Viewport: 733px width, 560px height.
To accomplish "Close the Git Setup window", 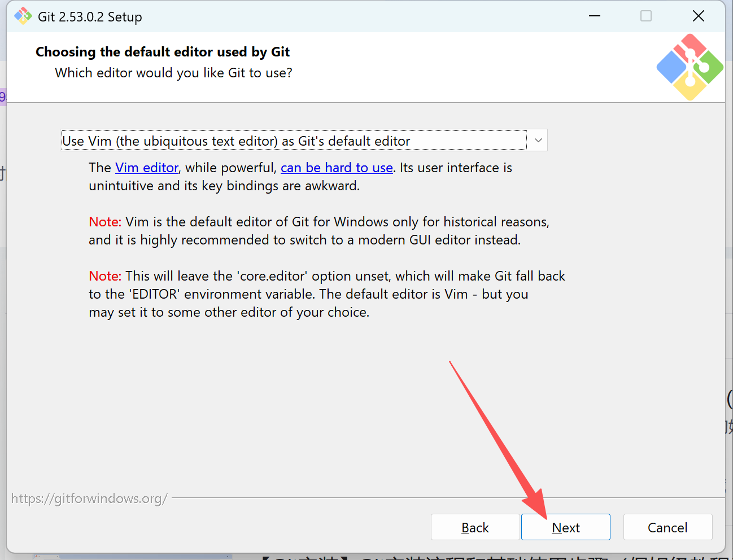I will point(699,16).
